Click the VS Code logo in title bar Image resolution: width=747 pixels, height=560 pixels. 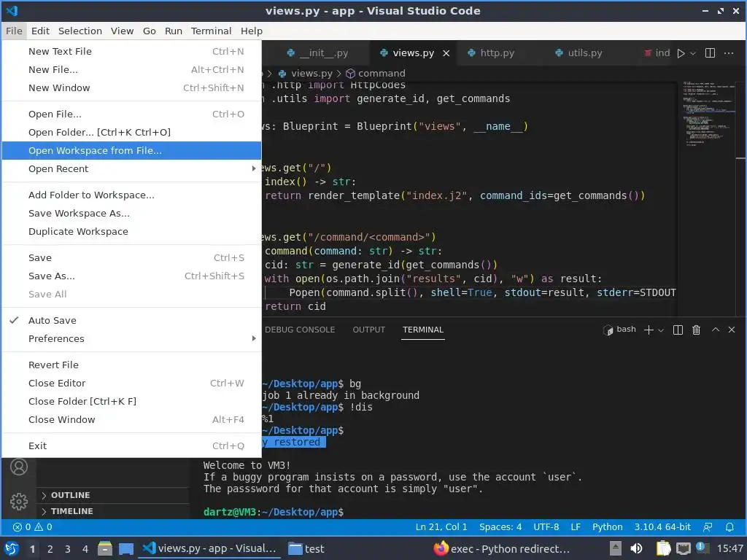[x=12, y=11]
